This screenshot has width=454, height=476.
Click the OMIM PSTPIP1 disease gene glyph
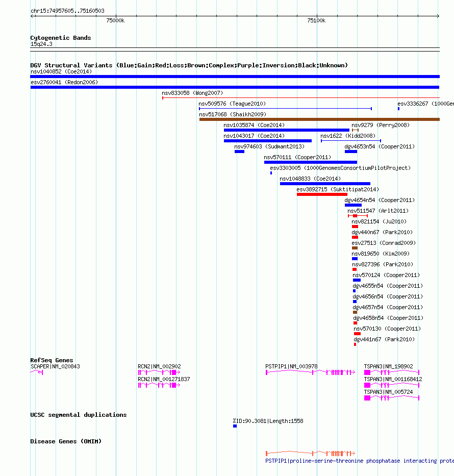pos(311,454)
